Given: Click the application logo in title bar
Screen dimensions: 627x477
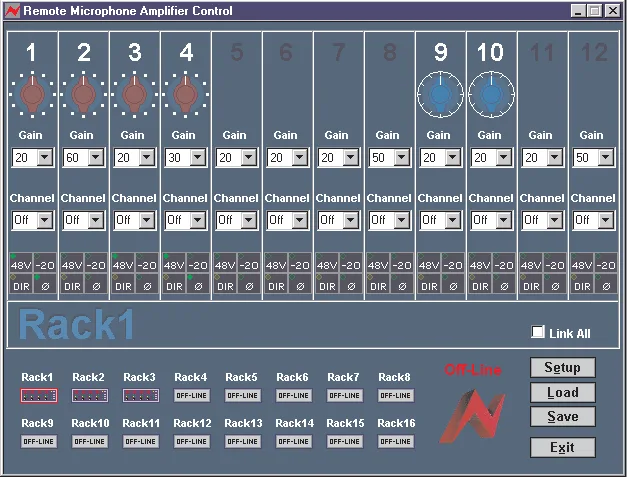Looking at the screenshot, I should click(12, 10).
